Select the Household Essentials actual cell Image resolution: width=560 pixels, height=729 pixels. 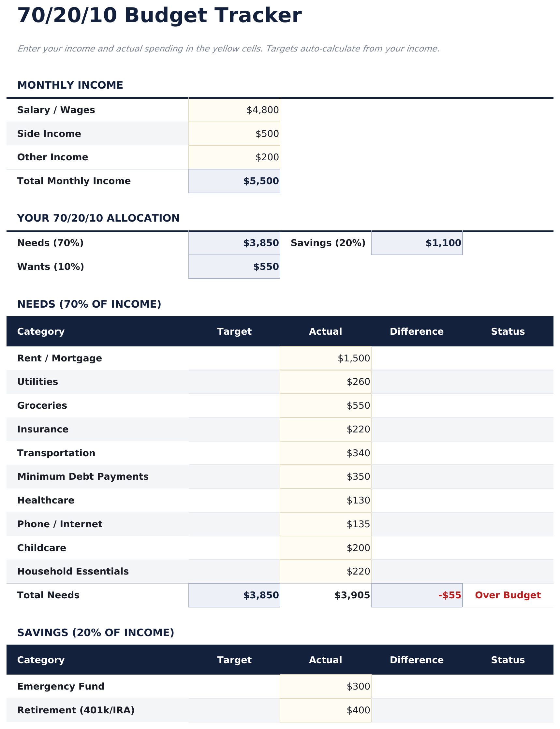(x=325, y=571)
